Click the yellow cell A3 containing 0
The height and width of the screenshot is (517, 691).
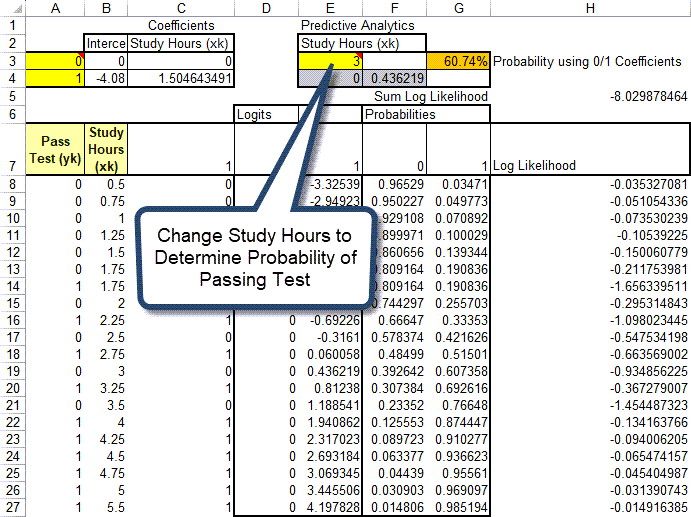[x=55, y=61]
